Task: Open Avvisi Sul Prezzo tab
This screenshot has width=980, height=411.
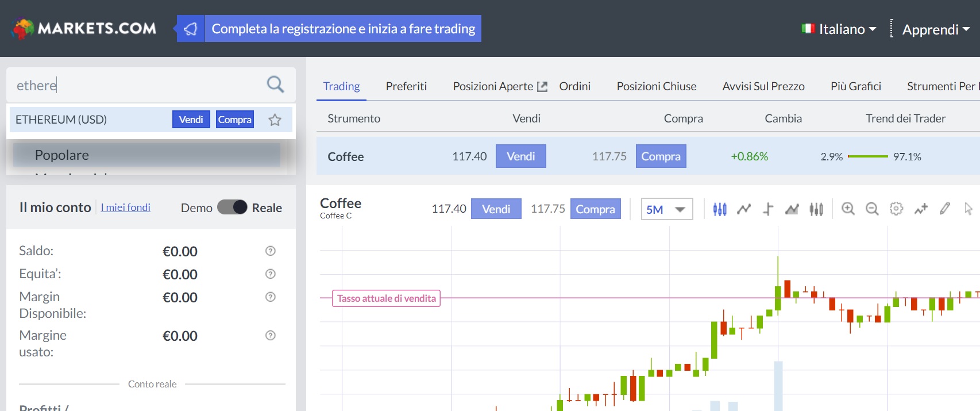Action: 763,86
